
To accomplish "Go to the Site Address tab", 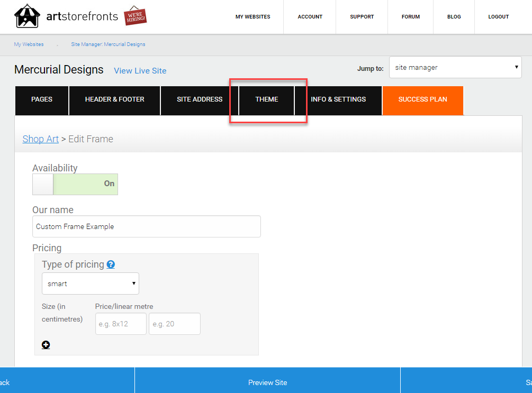I will point(200,99).
